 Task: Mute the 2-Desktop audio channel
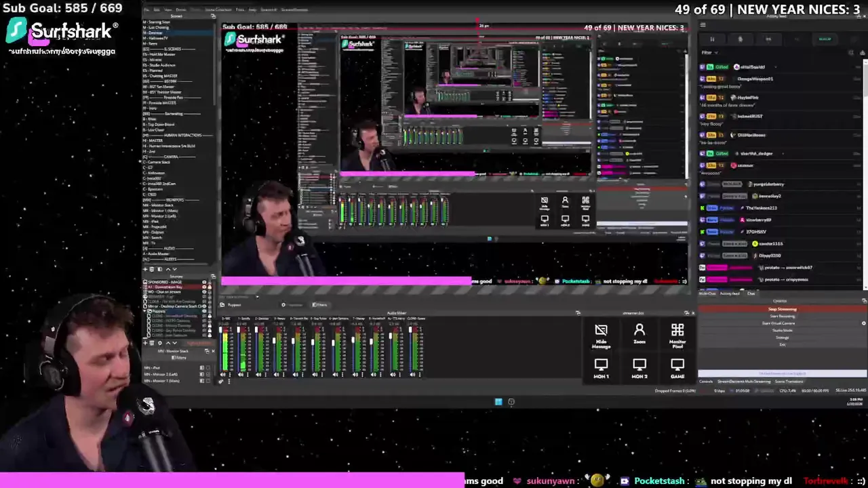point(258,375)
